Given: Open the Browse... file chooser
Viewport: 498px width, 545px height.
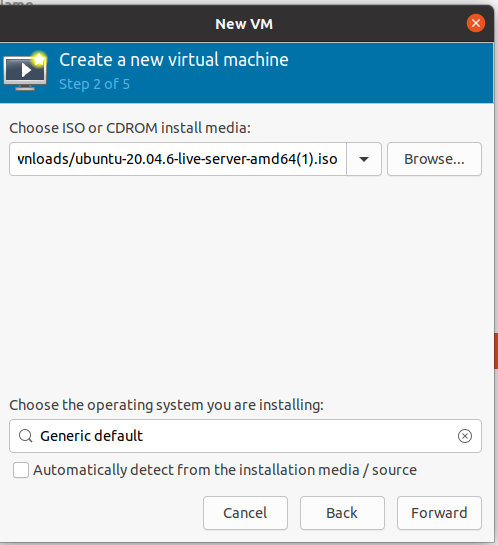Looking at the screenshot, I should tap(434, 159).
